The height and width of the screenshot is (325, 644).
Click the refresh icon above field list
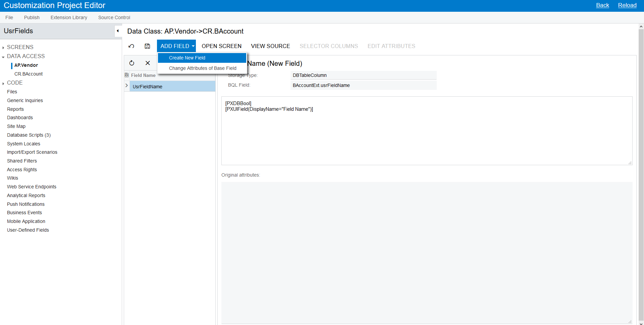tap(132, 63)
